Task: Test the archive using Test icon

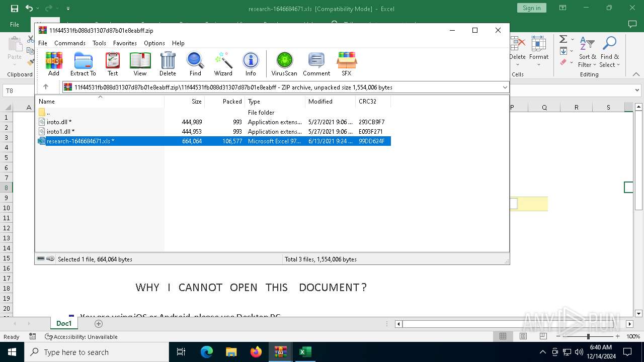Action: (x=113, y=64)
